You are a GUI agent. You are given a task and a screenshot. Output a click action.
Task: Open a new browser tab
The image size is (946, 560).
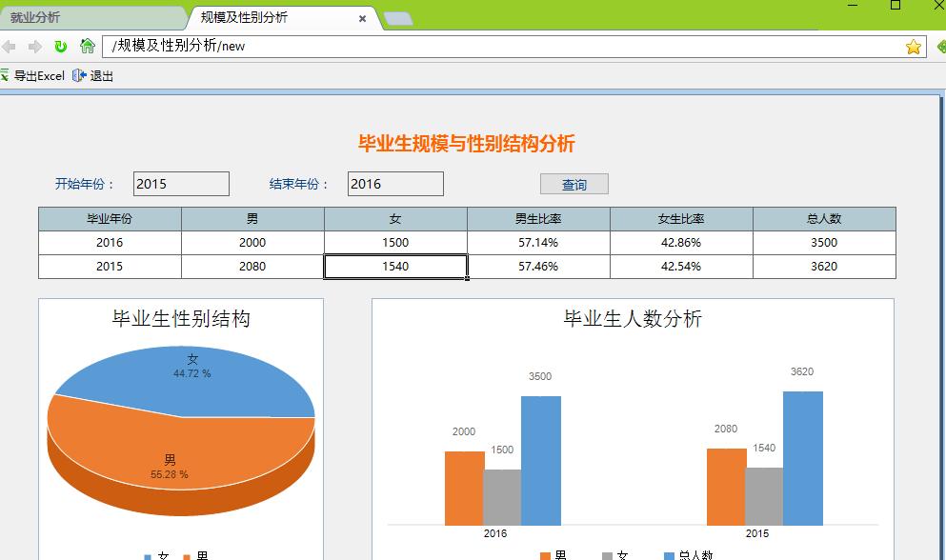click(397, 16)
